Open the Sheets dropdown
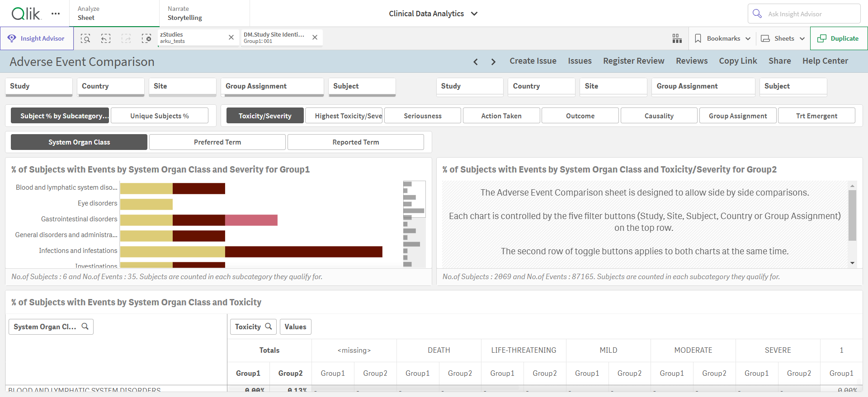 pyautogui.click(x=783, y=38)
